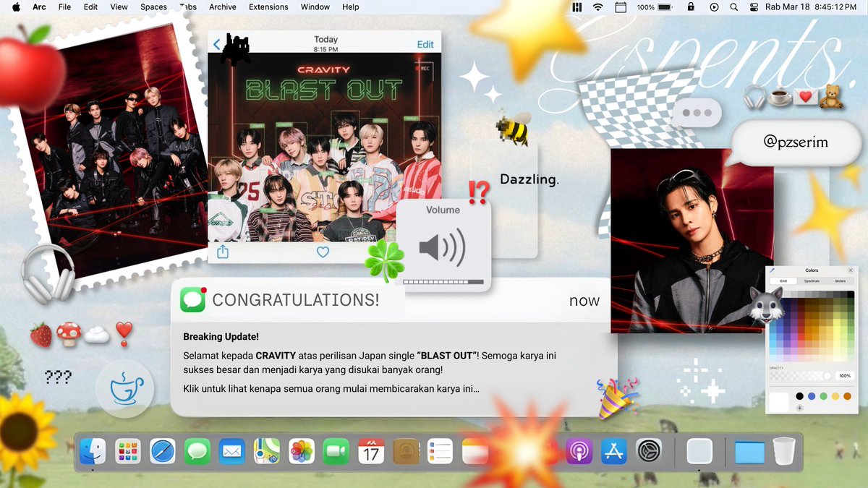This screenshot has height=488, width=868.
Task: Pick the eyedropper in Colors panel
Action: tap(772, 270)
